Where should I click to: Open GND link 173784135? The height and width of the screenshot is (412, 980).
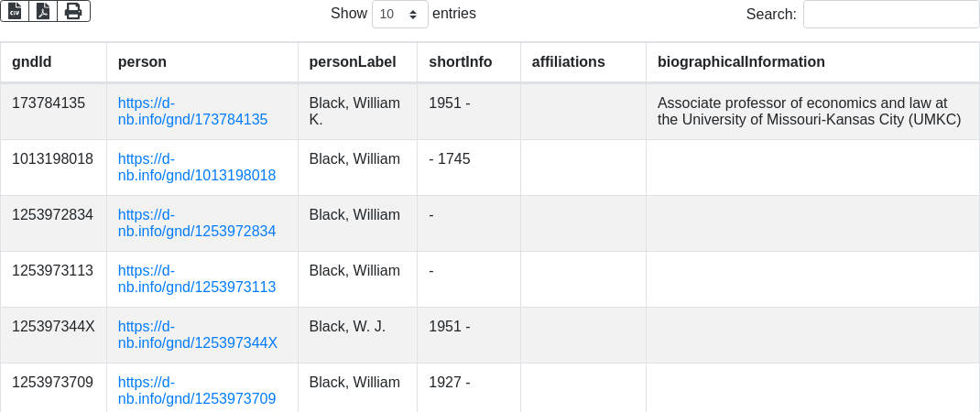click(x=192, y=120)
